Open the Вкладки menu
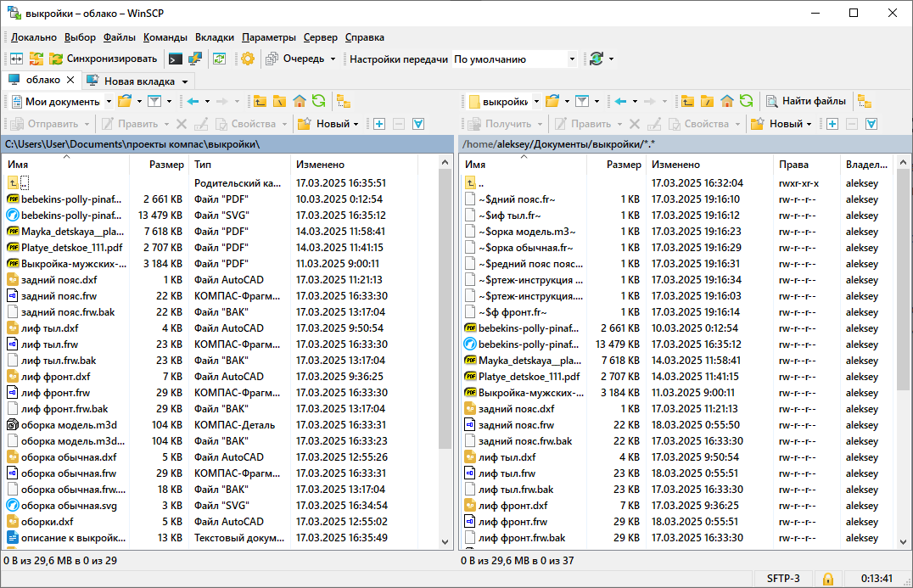 215,37
